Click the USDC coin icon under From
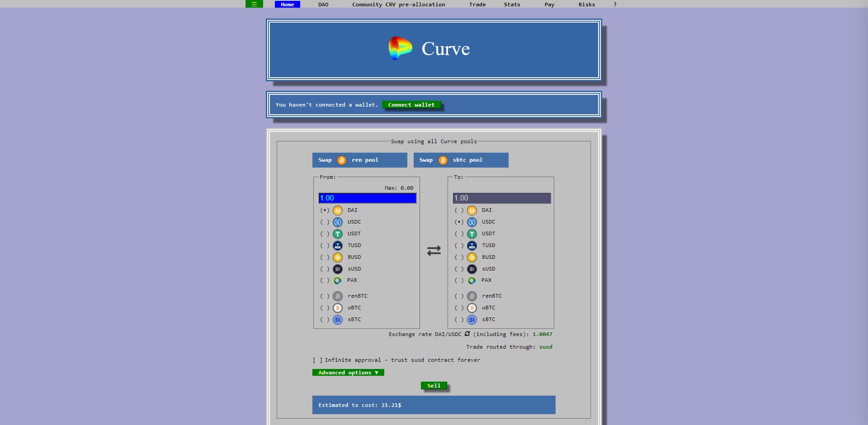Screen dimensions: 868x425 [x=338, y=222]
